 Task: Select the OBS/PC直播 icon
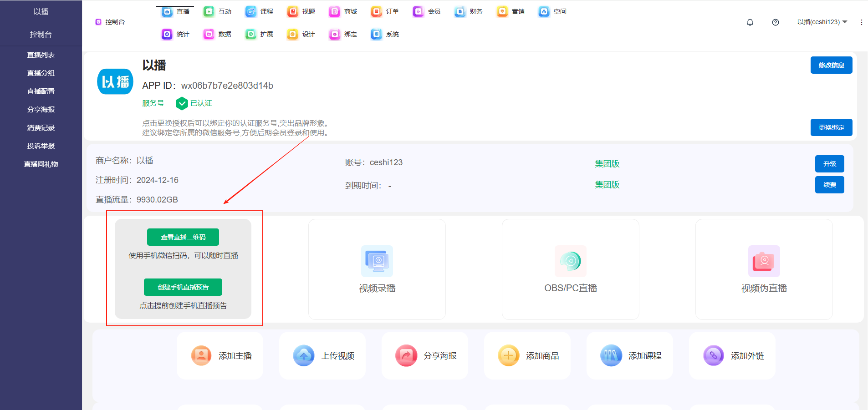coord(571,261)
